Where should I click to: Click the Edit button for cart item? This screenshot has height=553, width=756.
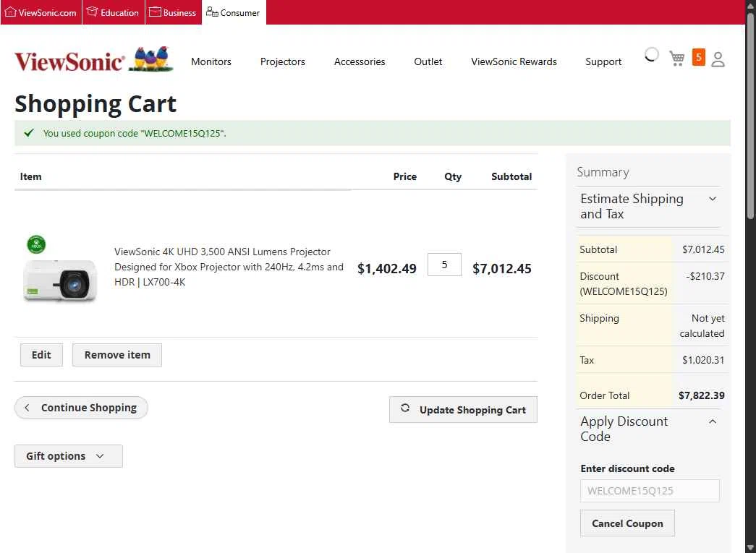point(41,355)
